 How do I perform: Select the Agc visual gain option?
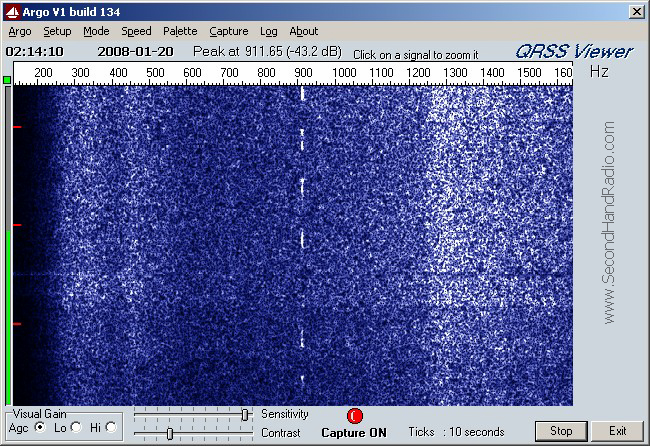click(x=40, y=427)
